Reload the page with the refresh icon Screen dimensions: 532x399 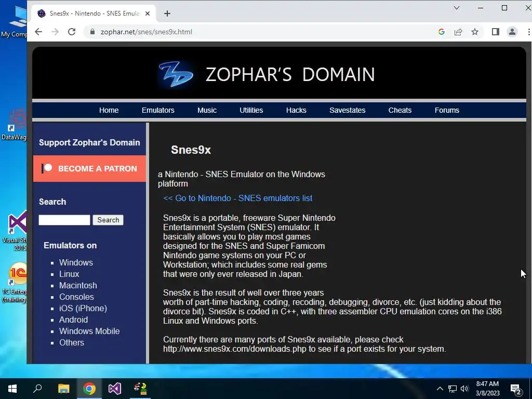click(72, 32)
